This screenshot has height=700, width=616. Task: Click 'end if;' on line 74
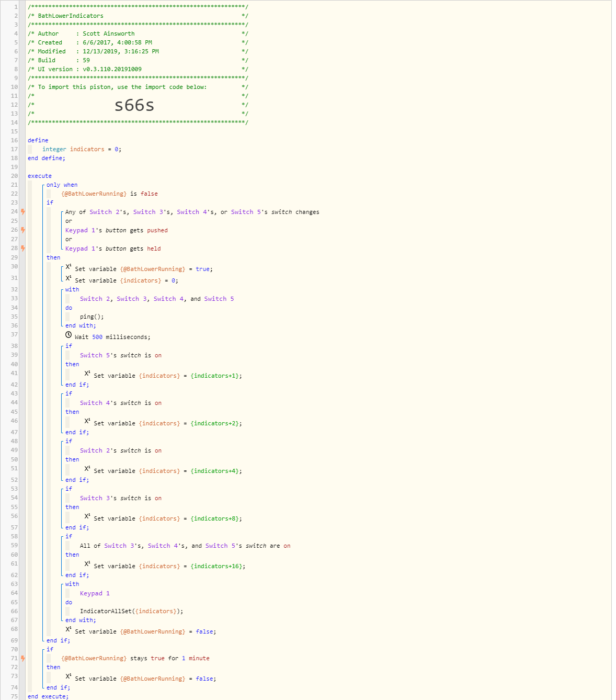pos(58,687)
